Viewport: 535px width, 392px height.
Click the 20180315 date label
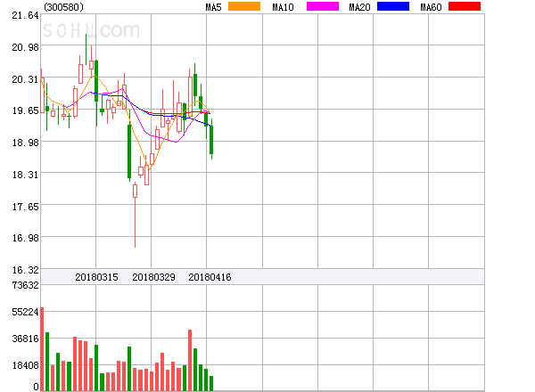[96, 277]
